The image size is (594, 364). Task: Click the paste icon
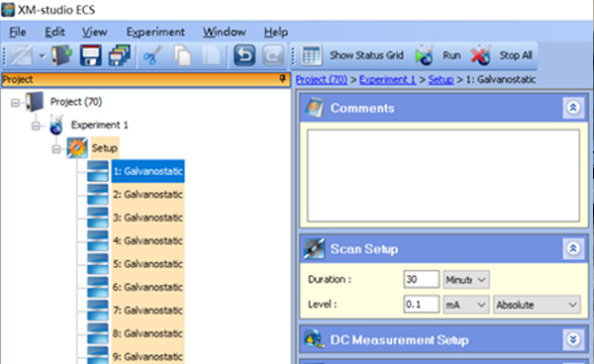pos(211,55)
